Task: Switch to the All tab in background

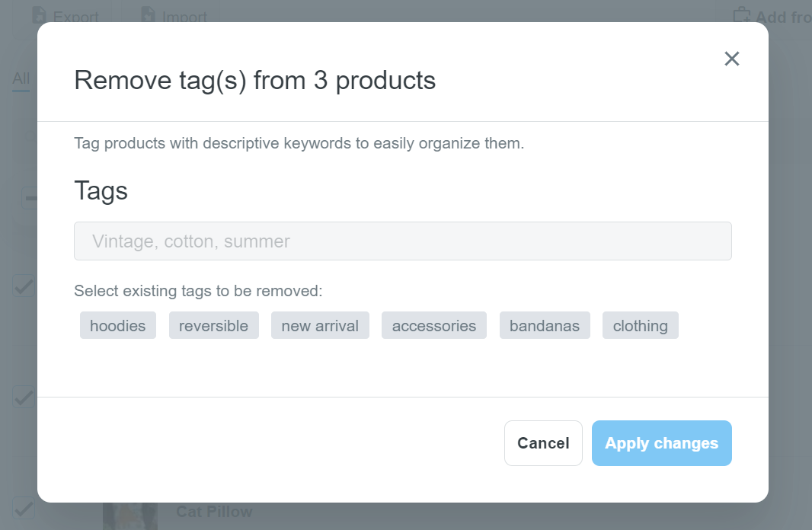Action: [21, 78]
